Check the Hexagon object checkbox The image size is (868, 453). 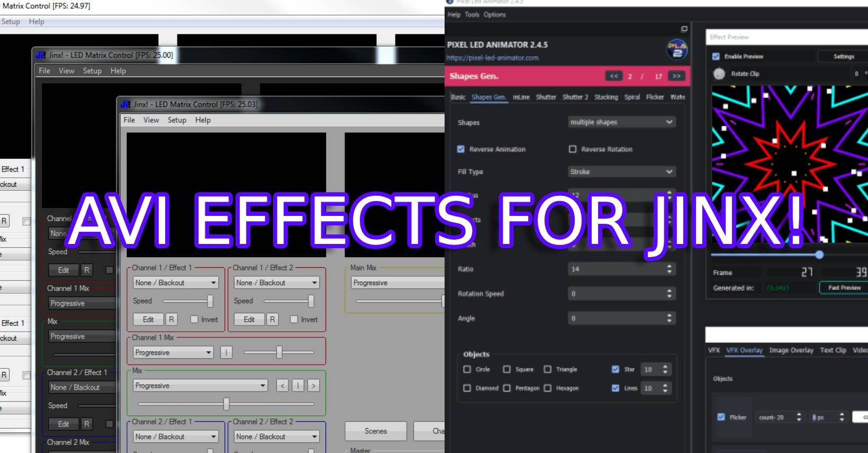click(548, 388)
